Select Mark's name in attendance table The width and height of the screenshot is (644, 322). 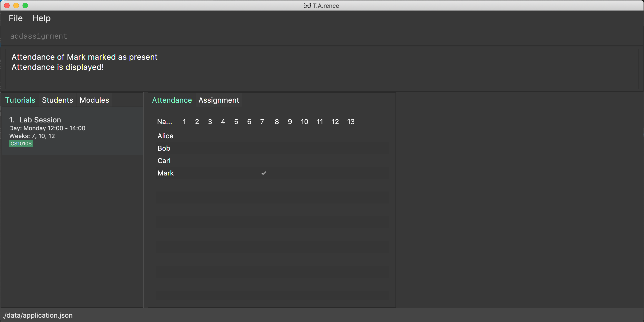coord(166,173)
